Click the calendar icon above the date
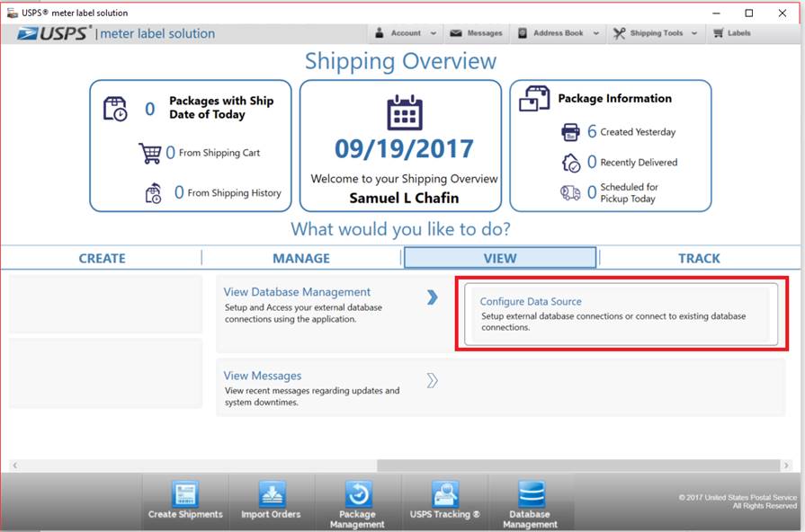805x532 pixels. tap(405, 112)
